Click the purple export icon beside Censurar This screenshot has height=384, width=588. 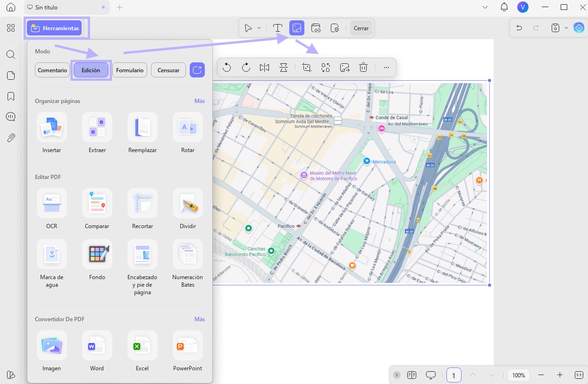coord(197,70)
